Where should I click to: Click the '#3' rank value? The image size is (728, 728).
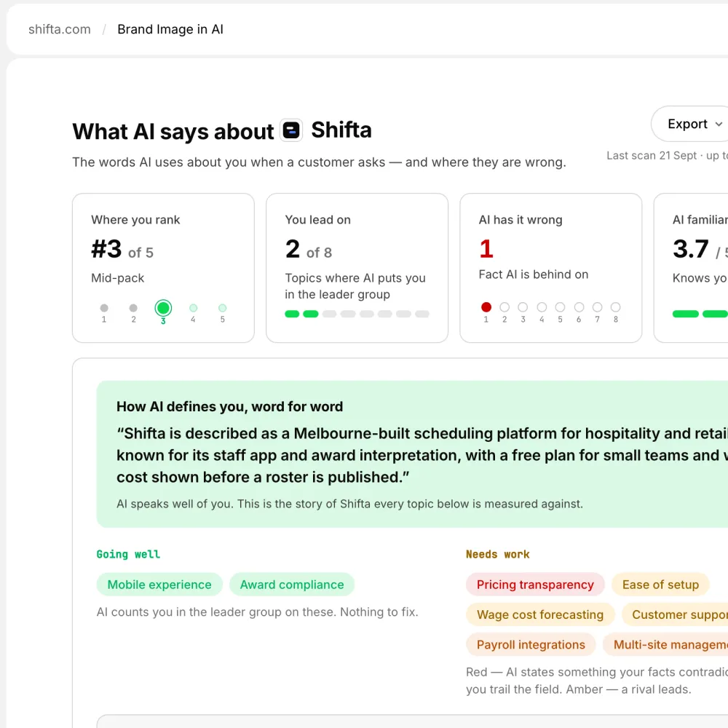(106, 249)
